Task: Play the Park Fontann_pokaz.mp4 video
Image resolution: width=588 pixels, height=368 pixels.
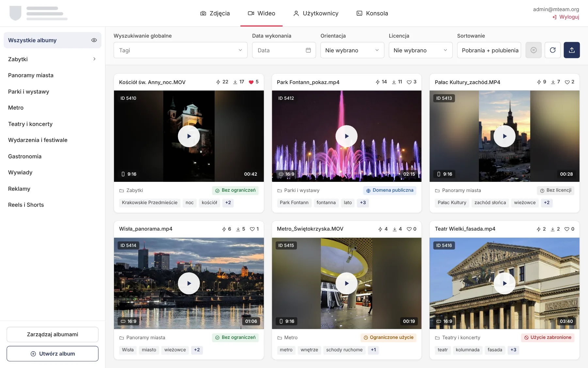Action: tap(347, 136)
